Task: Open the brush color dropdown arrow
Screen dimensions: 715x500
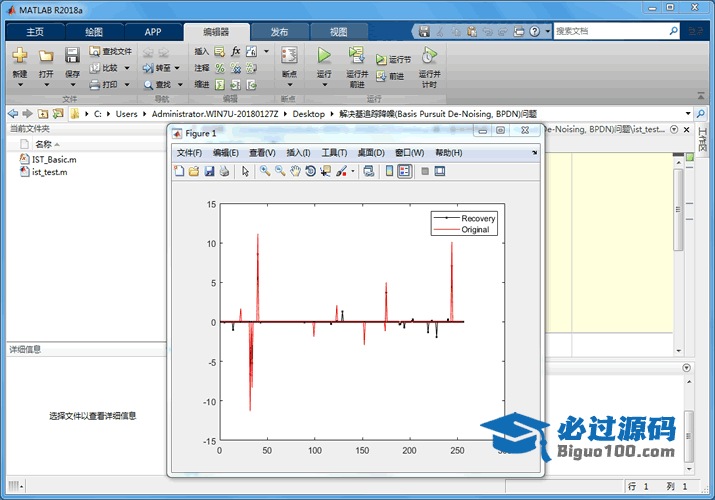Action: (x=352, y=172)
